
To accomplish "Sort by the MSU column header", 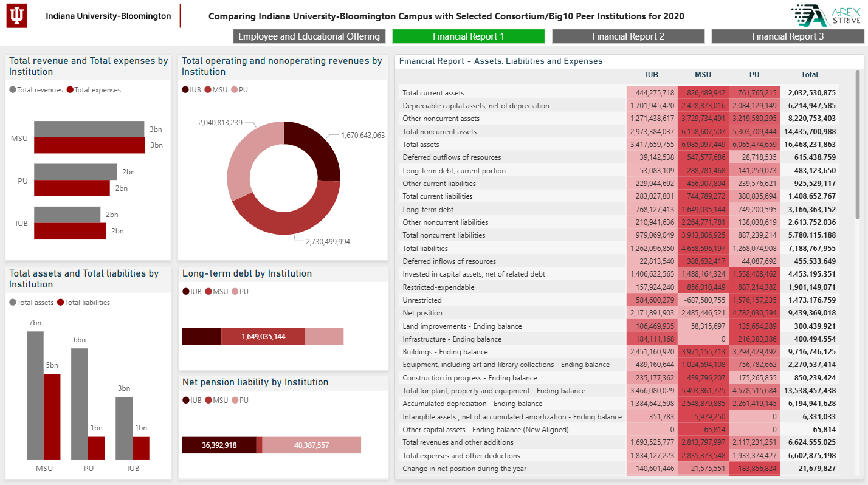I will tap(703, 75).
